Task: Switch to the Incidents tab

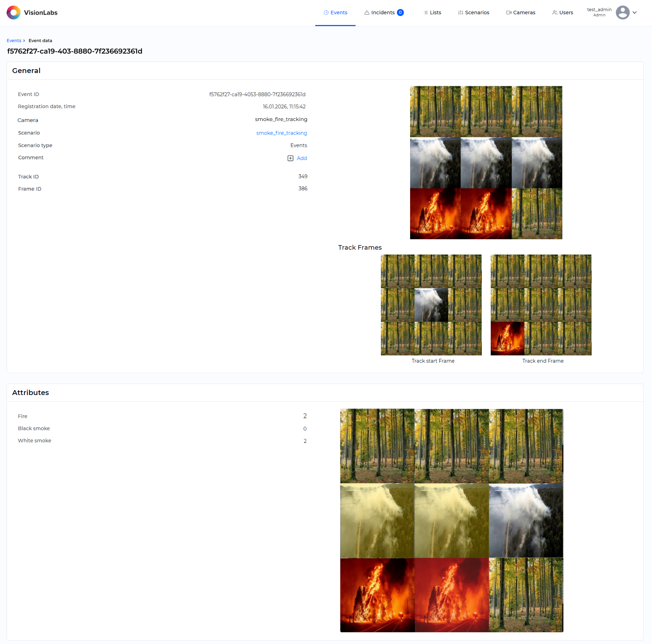Action: (x=382, y=12)
